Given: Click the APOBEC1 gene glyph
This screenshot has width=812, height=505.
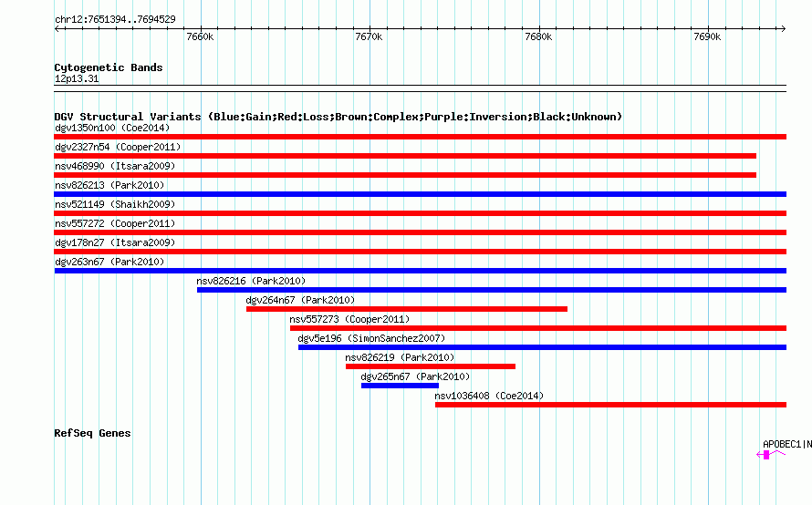Looking at the screenshot, I should 771,455.
